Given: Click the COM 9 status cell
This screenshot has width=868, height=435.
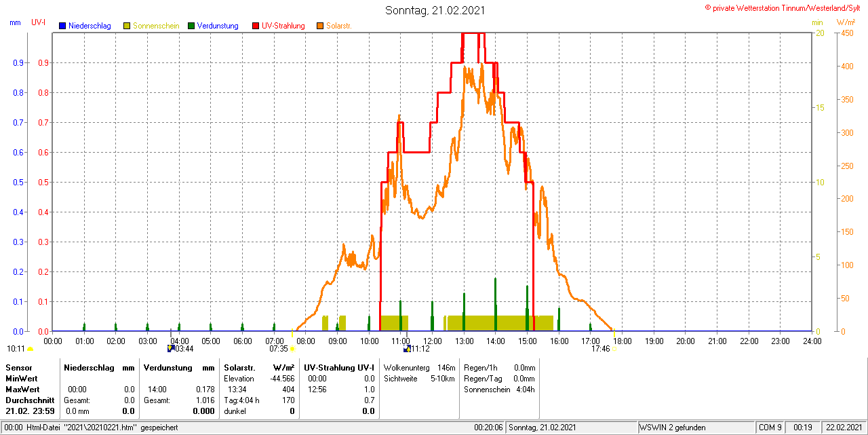Looking at the screenshot, I should pos(770,428).
